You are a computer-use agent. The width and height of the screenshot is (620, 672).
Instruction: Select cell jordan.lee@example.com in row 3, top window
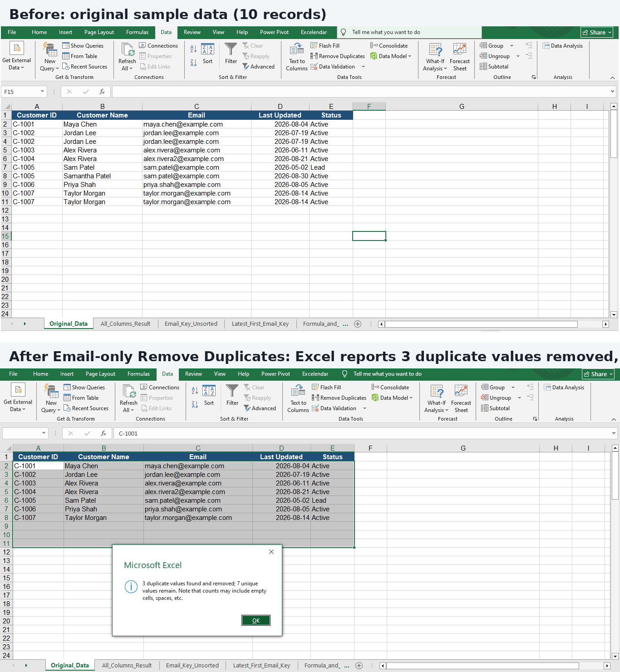pos(197,133)
